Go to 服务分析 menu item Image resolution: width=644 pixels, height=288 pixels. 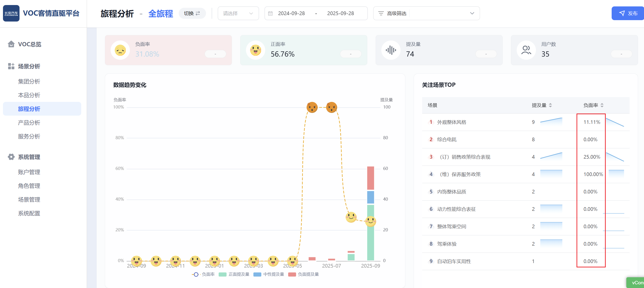click(29, 136)
